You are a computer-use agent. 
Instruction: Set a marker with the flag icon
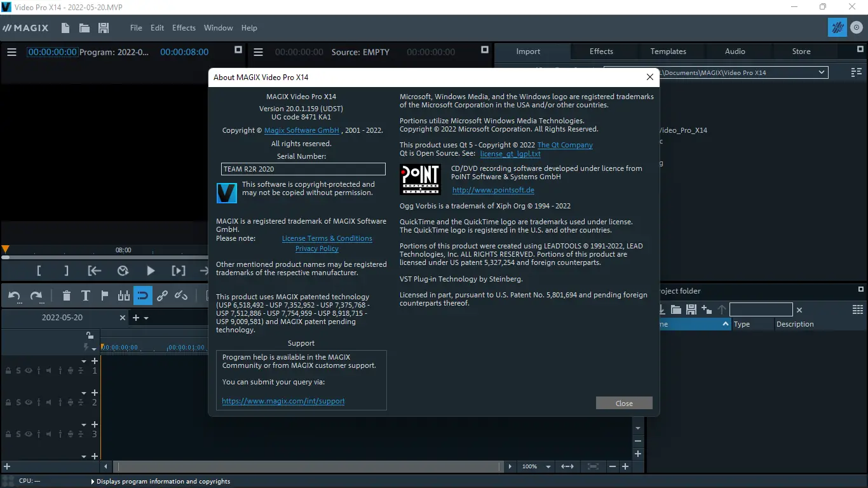click(x=105, y=295)
